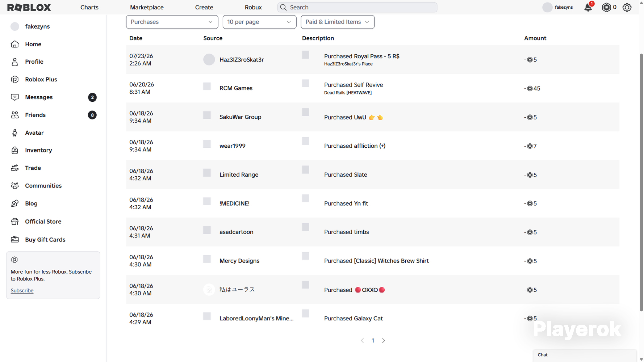Click the Roblox Plus sidebar icon
Viewport: 644px width, 362px height.
[15, 80]
